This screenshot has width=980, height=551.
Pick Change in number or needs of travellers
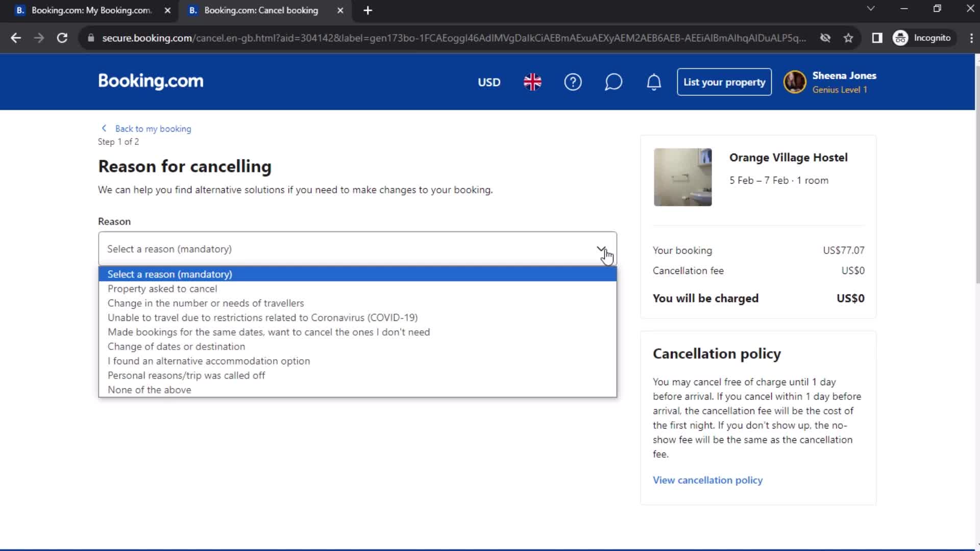pos(357,303)
